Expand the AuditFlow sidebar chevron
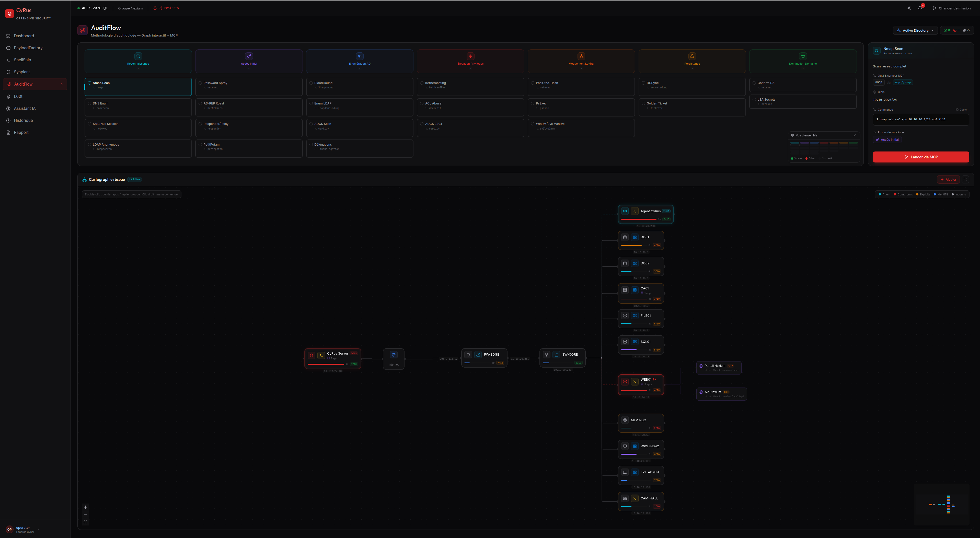 coord(62,84)
